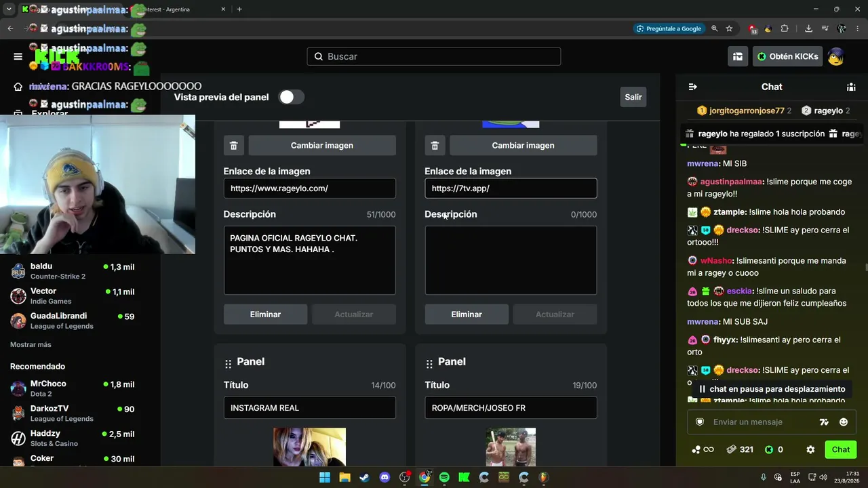The height and width of the screenshot is (488, 868).
Task: Click Eliminar under the PAGINA OFICIAL description
Action: coord(265,314)
